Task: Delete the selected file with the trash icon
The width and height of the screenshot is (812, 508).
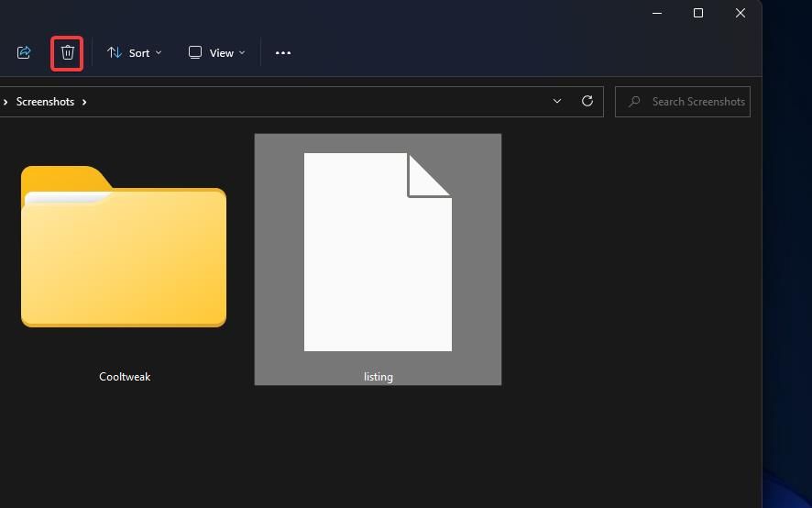Action: [67, 53]
